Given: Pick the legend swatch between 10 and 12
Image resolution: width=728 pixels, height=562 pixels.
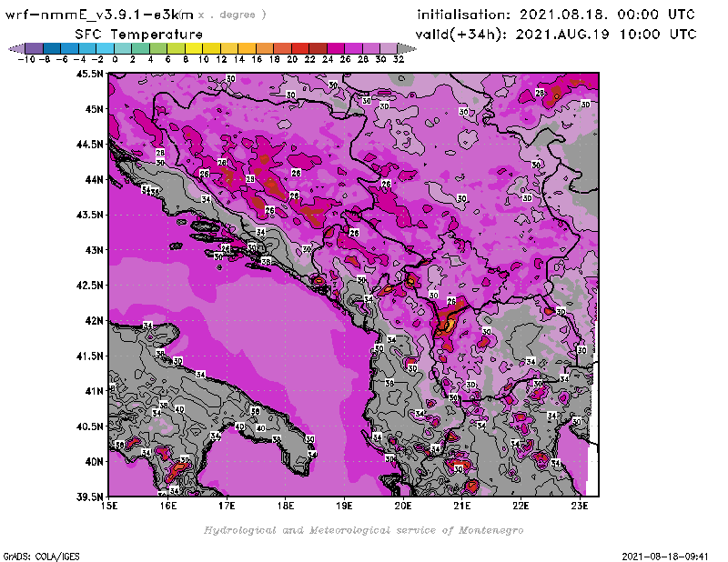Looking at the screenshot, I should [211, 48].
